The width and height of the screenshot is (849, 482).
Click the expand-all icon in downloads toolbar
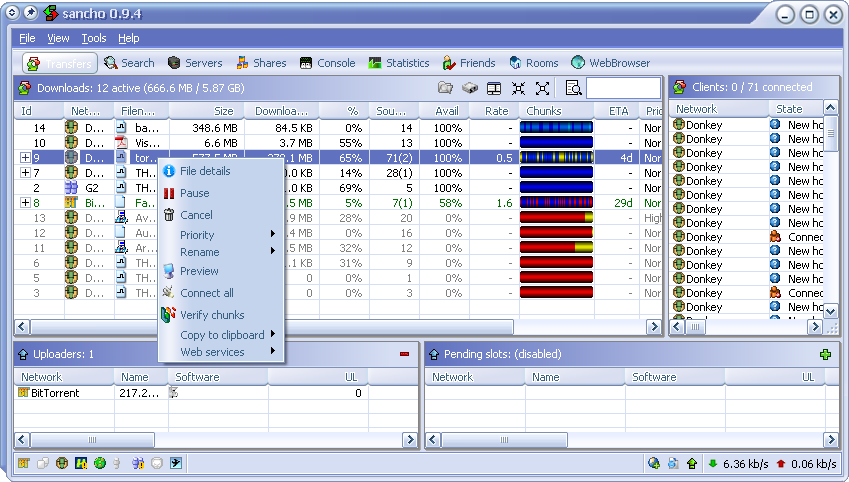coord(543,88)
